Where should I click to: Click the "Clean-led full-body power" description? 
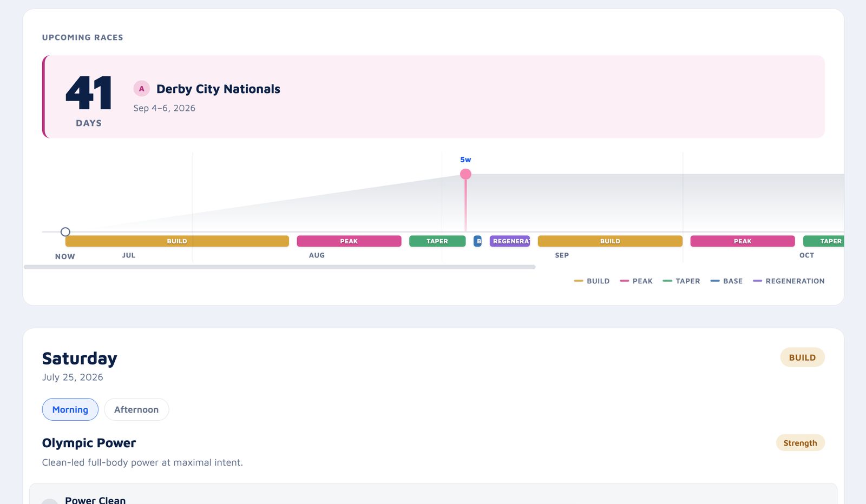point(142,462)
